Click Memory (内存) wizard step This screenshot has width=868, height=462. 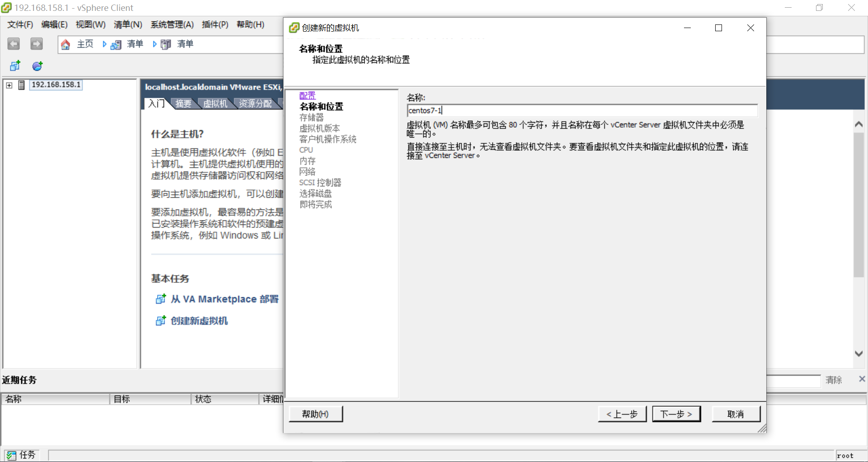coord(307,161)
